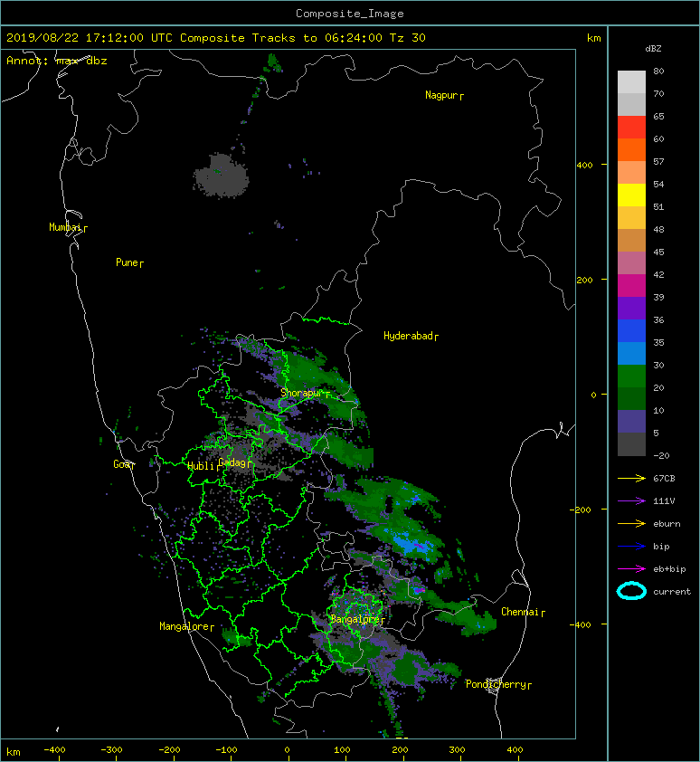Click the purple 111V track arrow icon

click(631, 501)
